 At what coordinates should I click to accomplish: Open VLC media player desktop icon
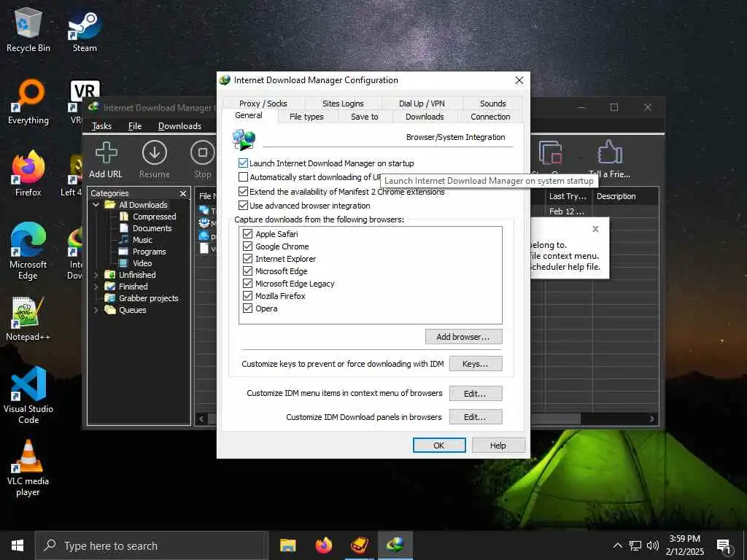point(28,469)
